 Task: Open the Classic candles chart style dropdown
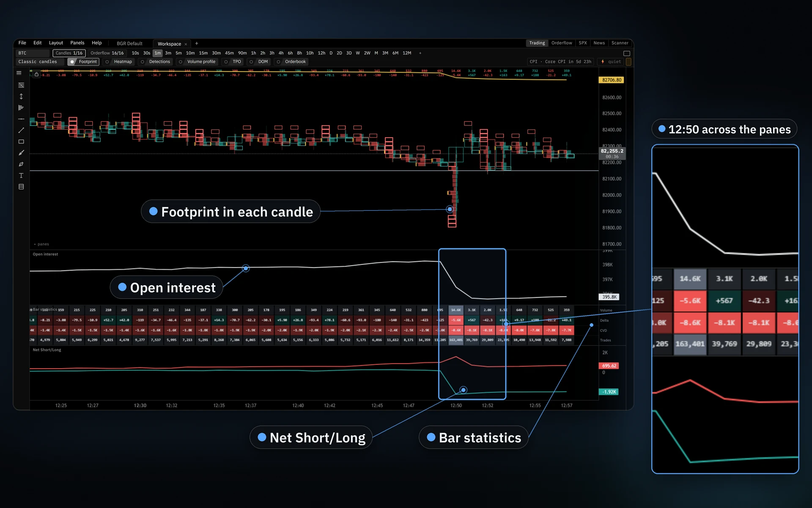(40, 62)
